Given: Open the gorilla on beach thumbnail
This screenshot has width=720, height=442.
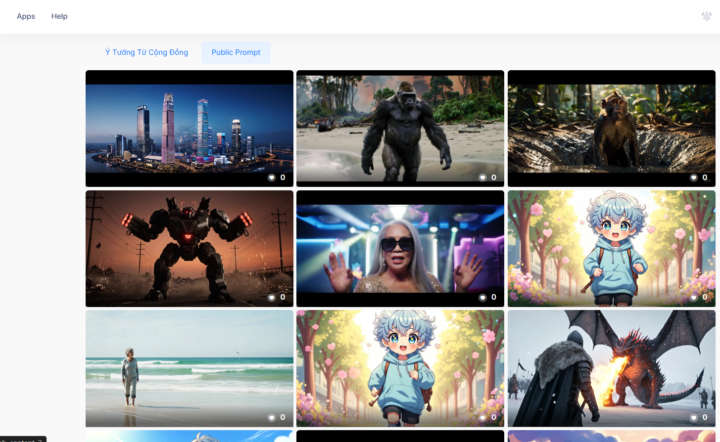Looking at the screenshot, I should click(x=400, y=128).
